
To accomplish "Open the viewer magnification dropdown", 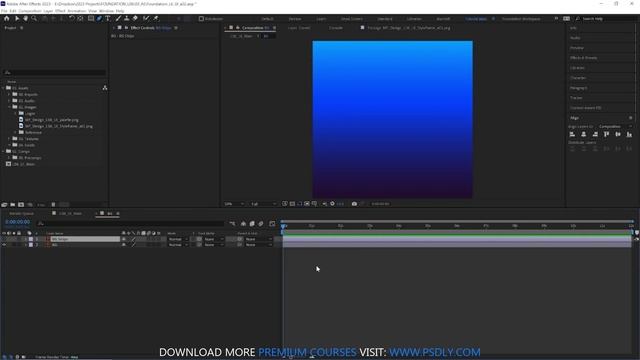I will coord(234,204).
